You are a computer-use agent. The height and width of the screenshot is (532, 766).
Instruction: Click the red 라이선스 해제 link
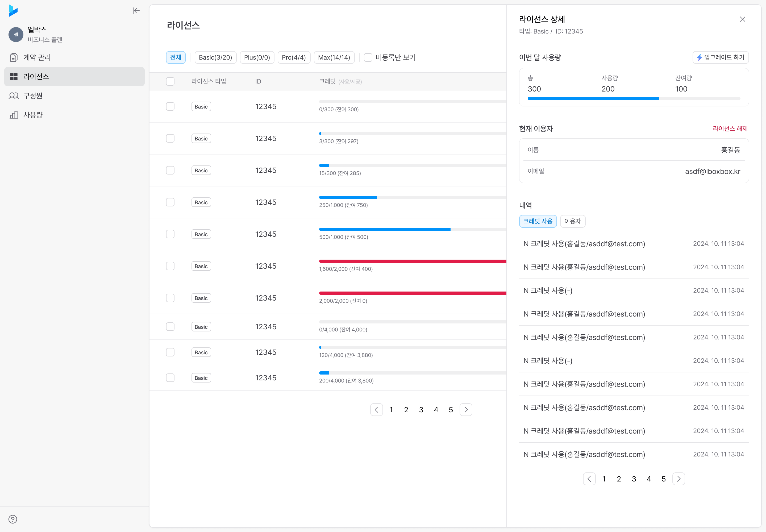coord(730,128)
